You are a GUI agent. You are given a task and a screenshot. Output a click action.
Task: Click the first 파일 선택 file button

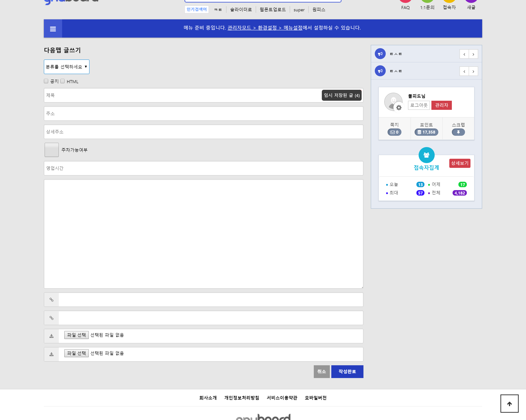click(x=76, y=335)
